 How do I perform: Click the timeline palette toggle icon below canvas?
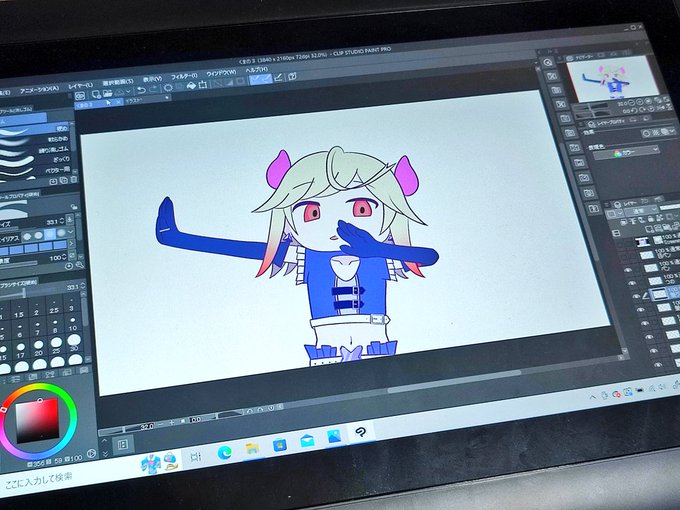(122, 445)
